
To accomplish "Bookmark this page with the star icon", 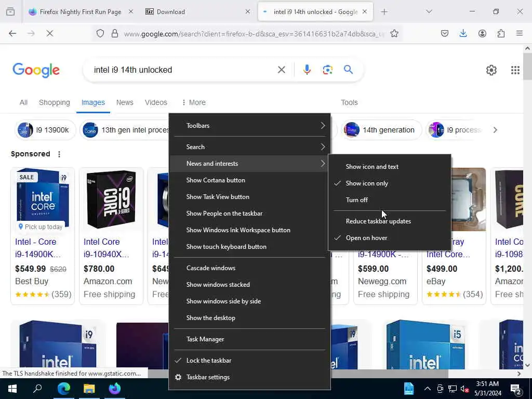I will point(394,33).
